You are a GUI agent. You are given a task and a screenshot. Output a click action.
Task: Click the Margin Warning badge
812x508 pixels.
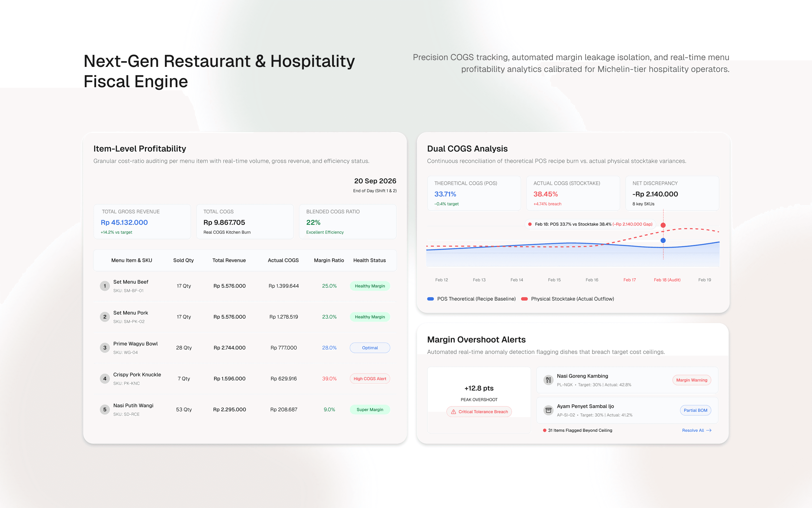[x=692, y=380]
